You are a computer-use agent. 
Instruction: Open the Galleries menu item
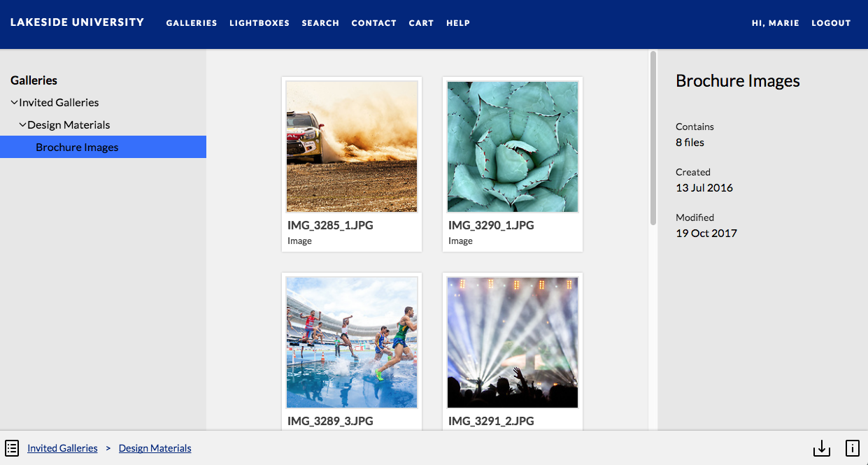click(192, 23)
